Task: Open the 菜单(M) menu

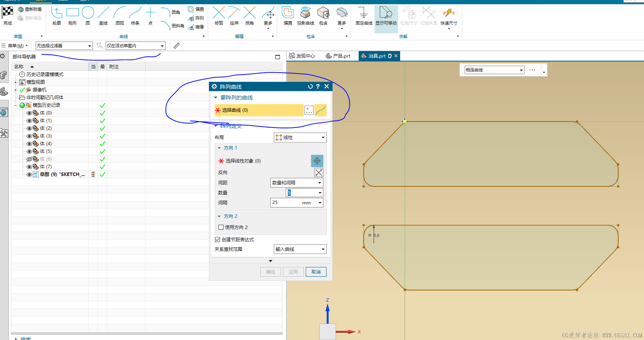Action: (15, 46)
